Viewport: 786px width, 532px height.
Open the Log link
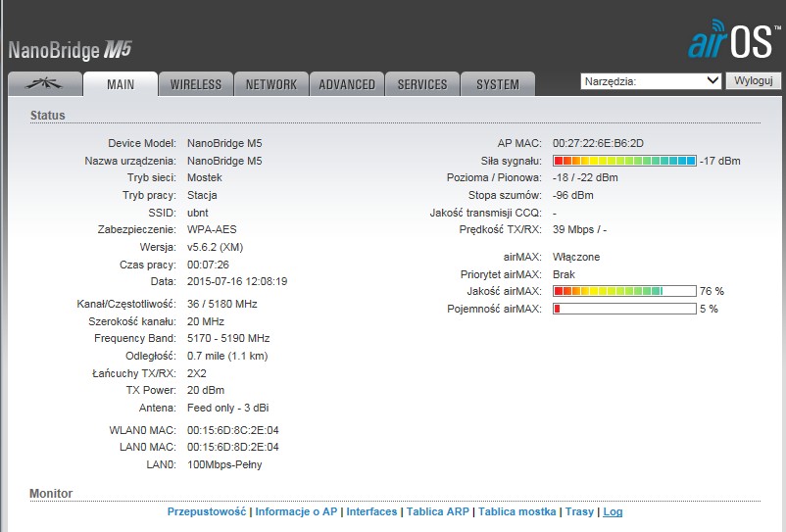click(x=613, y=511)
